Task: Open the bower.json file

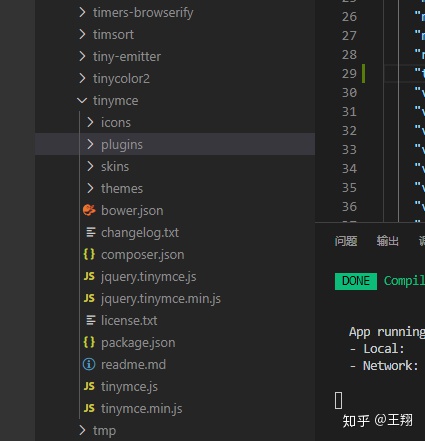Action: pos(132,210)
